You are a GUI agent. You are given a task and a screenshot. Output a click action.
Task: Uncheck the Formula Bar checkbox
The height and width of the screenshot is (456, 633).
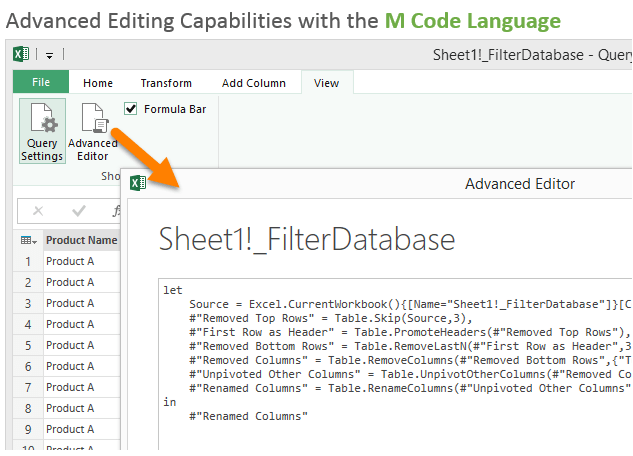click(131, 109)
